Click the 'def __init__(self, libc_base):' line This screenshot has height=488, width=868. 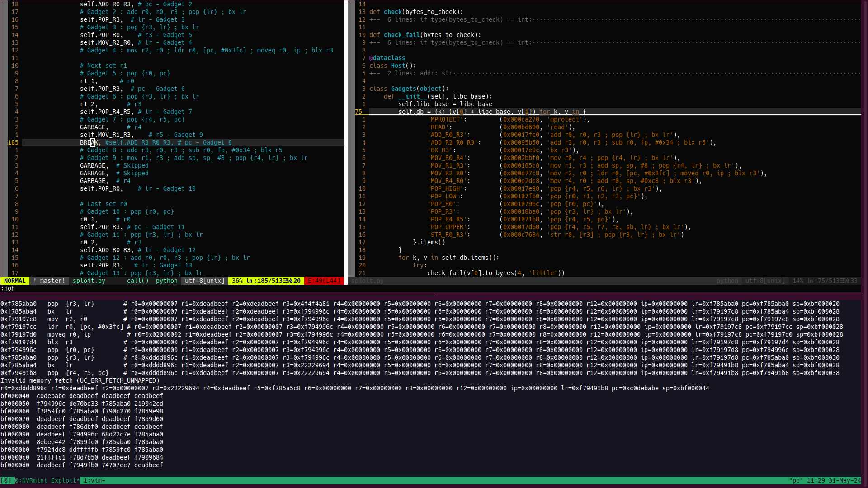click(x=438, y=96)
